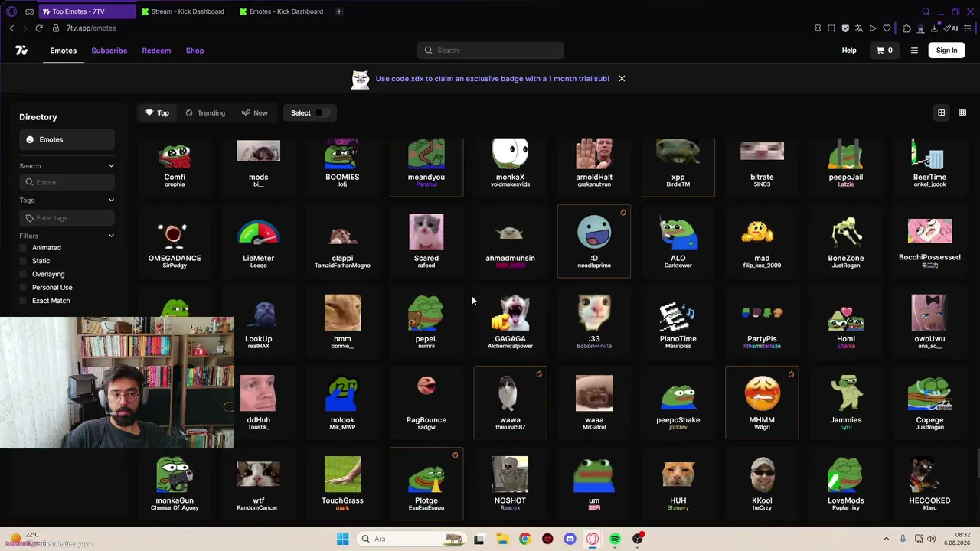Open the OMEGADANCE emote

(x=175, y=241)
